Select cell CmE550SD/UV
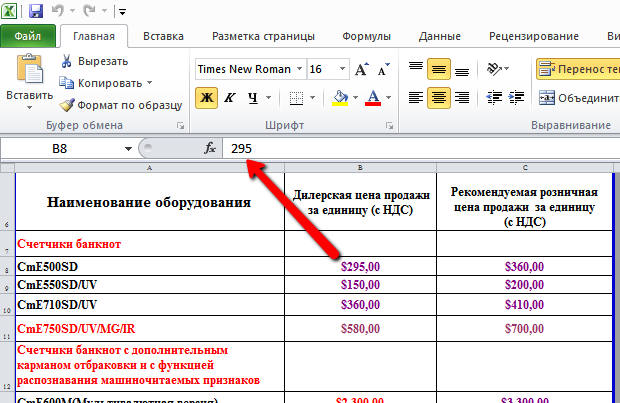Viewport: 620px width, 403px height. click(x=150, y=285)
